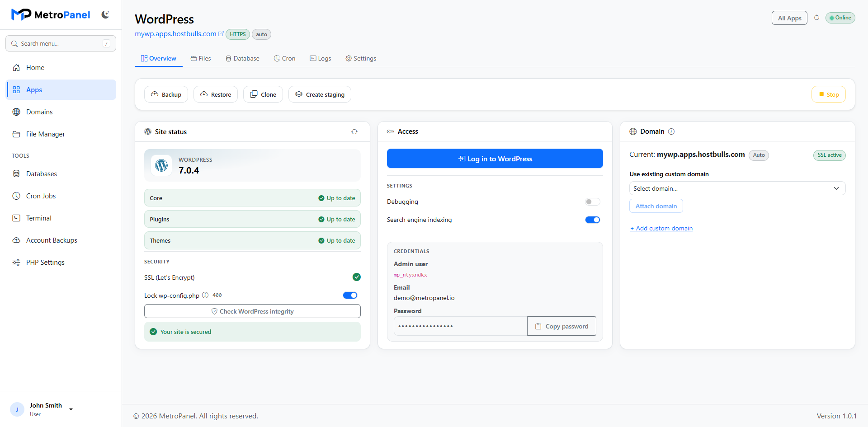Click the auto badge near URL

tap(261, 34)
